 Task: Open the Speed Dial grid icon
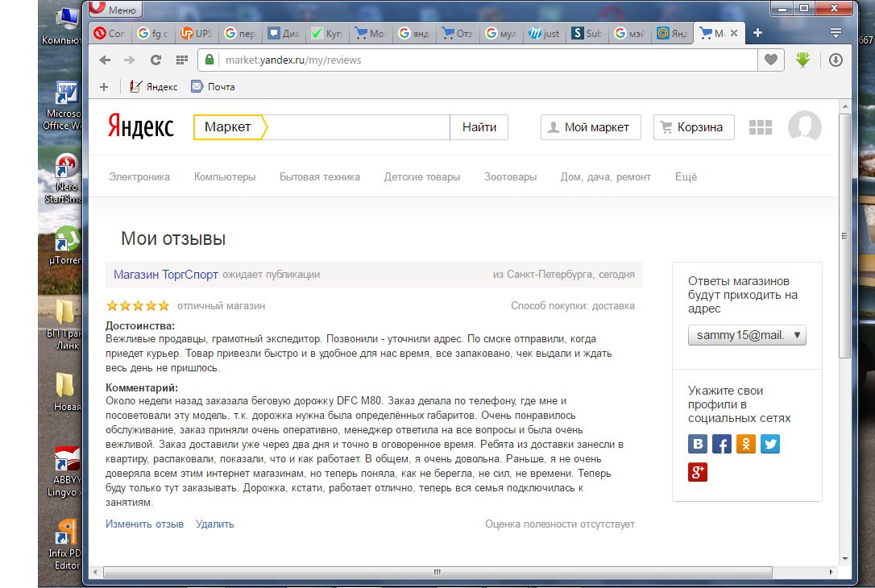(x=182, y=60)
